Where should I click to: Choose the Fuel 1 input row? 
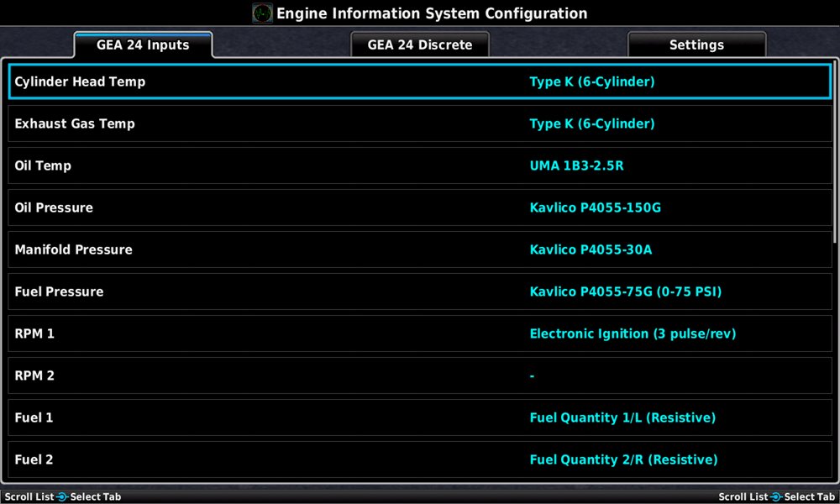point(420,417)
